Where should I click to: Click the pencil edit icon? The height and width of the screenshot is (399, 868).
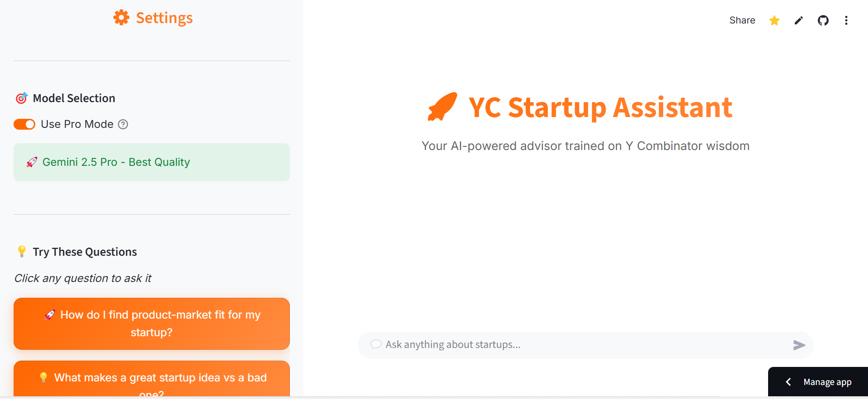tap(799, 20)
